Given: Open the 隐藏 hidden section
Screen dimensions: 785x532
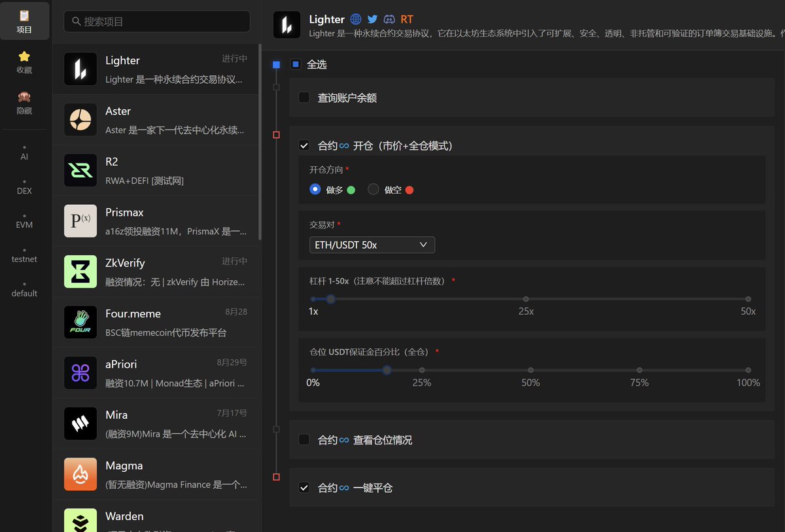Looking at the screenshot, I should (x=24, y=103).
